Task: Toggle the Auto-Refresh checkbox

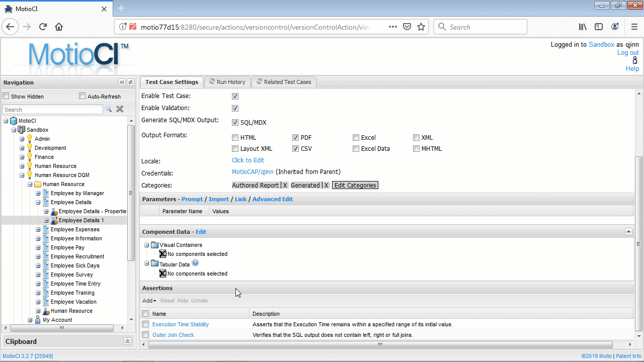Action: click(x=83, y=96)
